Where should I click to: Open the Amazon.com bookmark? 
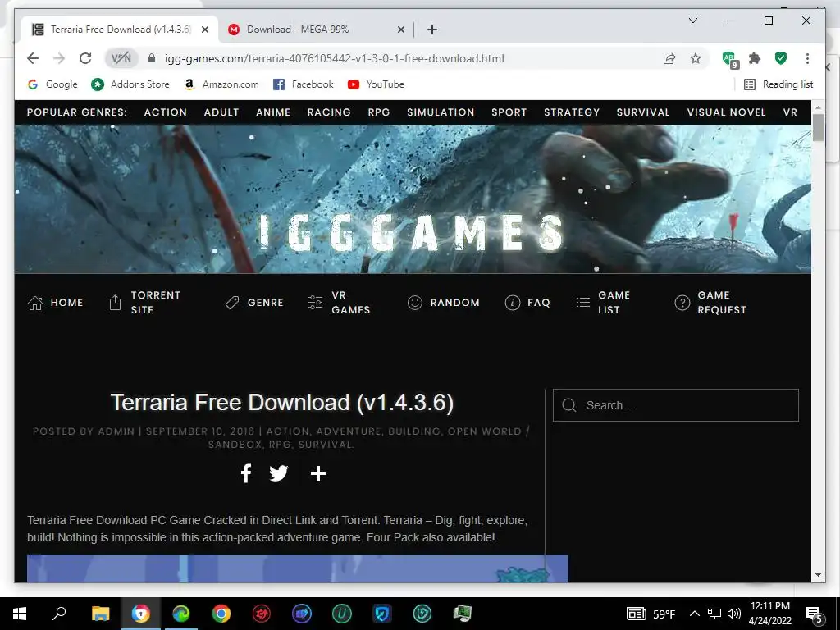pos(221,84)
